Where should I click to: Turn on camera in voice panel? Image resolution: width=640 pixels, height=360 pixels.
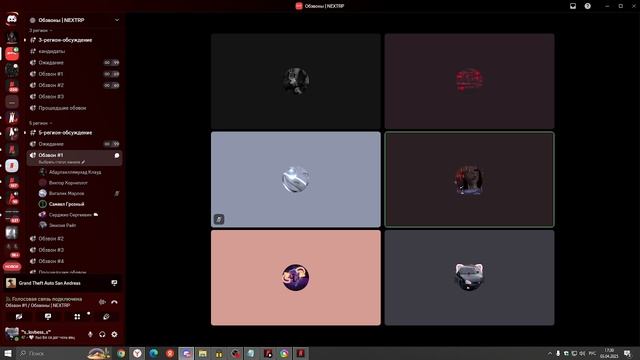19,317
